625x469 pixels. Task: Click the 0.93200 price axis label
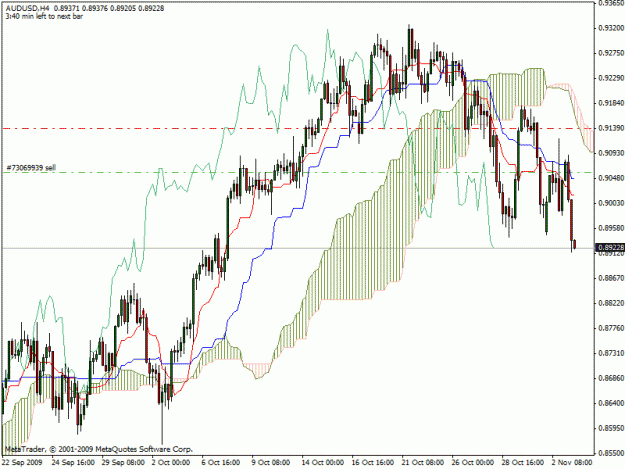(x=611, y=28)
